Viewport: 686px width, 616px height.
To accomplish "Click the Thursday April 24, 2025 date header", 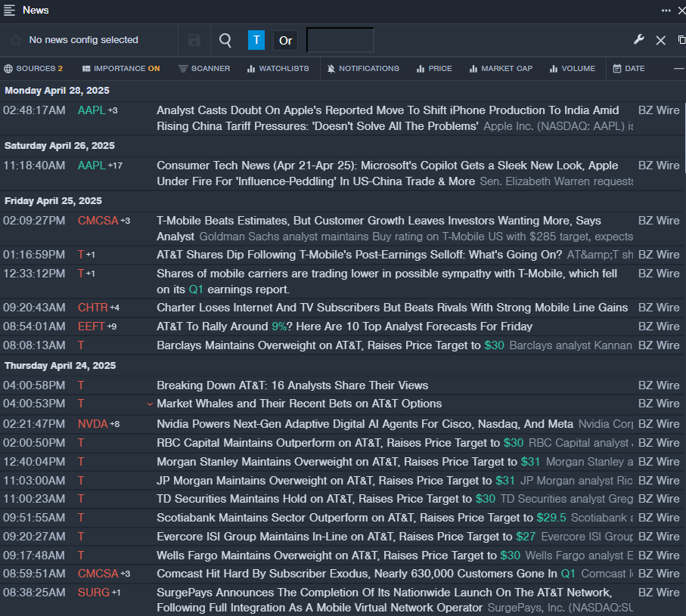I will [x=60, y=366].
